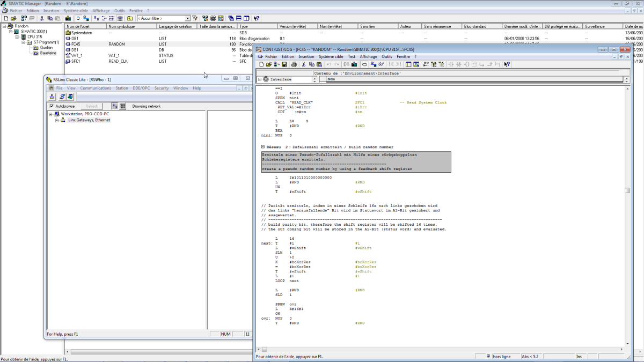Image resolution: width=644 pixels, height=362 pixels.
Task: Select the FC45 block row
Action: (158, 44)
